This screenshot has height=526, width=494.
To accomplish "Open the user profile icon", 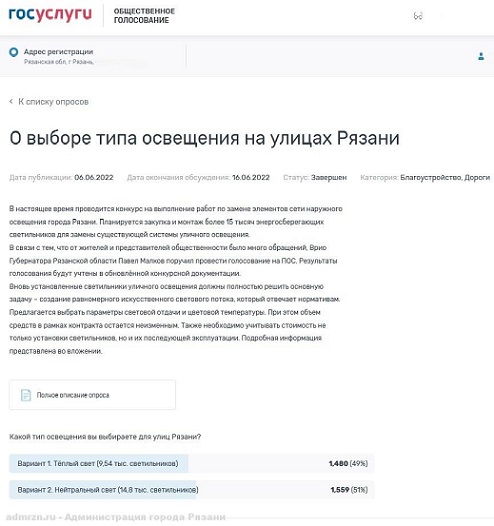I will coord(481,56).
